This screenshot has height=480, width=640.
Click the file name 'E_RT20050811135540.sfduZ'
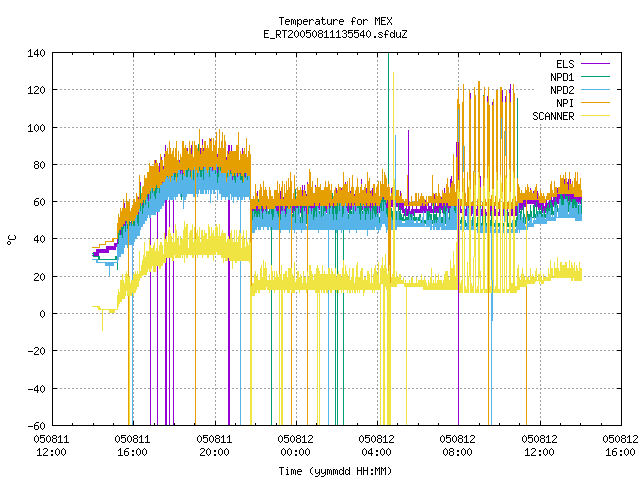tap(335, 34)
